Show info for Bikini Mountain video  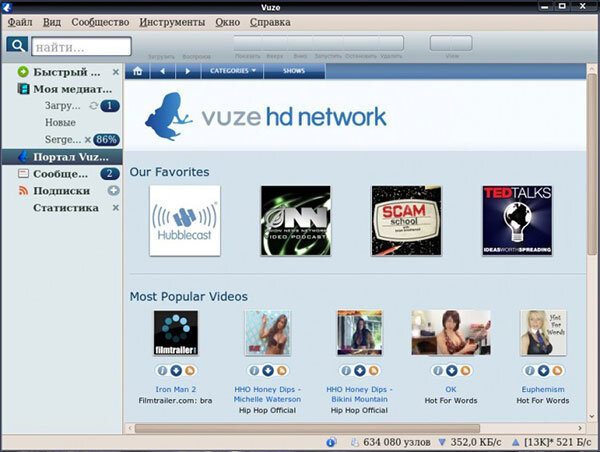(x=346, y=370)
